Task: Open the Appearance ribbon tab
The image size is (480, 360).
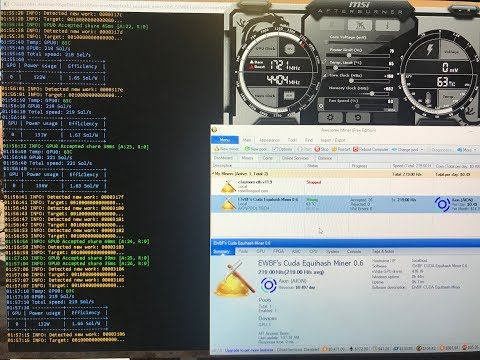Action: click(269, 140)
